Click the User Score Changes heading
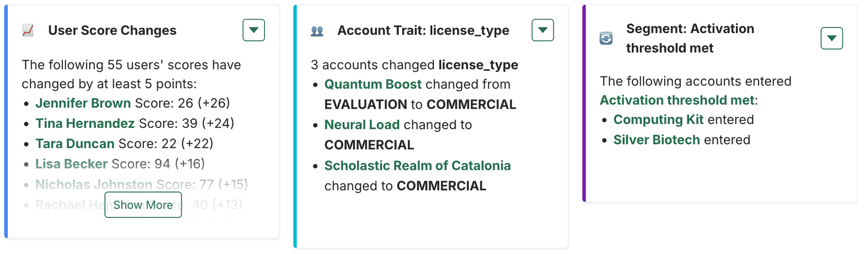 pyautogui.click(x=112, y=30)
